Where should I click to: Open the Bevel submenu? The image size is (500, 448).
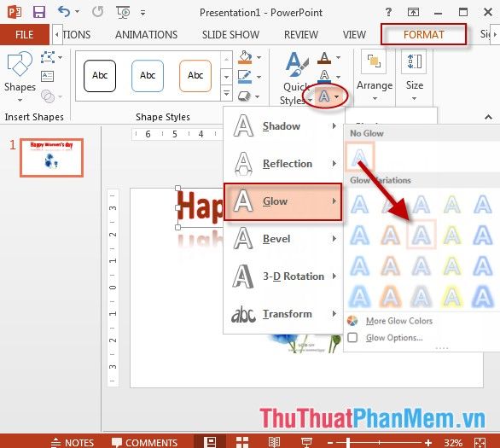[282, 239]
